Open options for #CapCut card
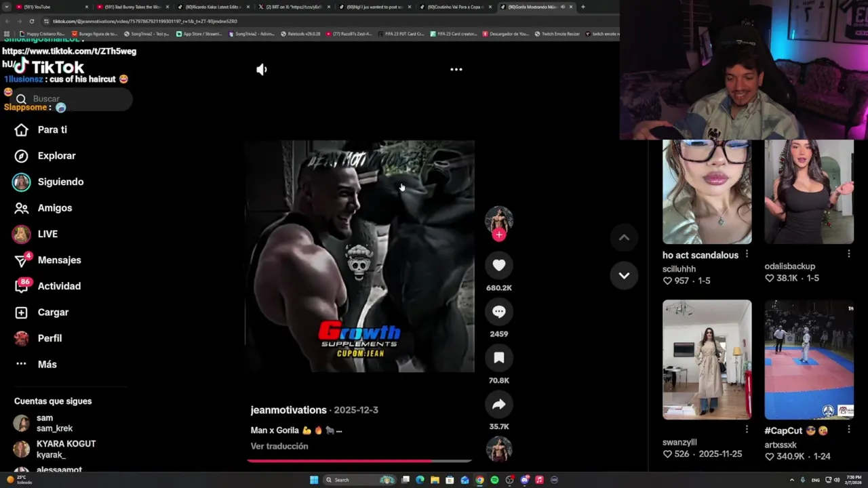The width and height of the screenshot is (868, 488). pyautogui.click(x=849, y=429)
